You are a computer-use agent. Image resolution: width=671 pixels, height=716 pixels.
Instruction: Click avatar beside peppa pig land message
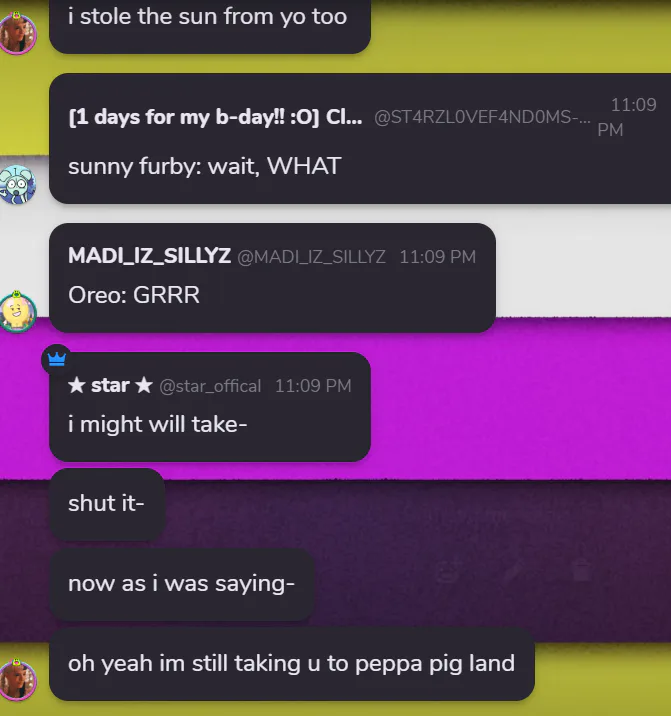tap(17, 679)
